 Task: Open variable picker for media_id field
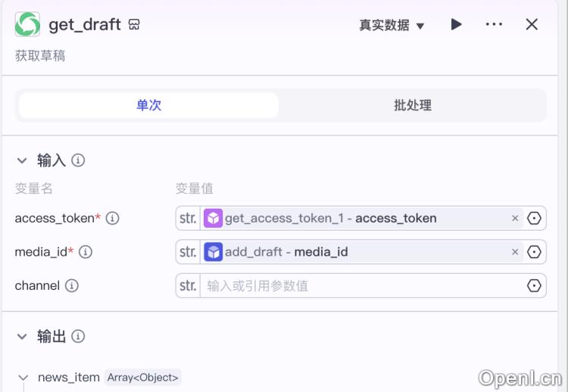point(534,252)
